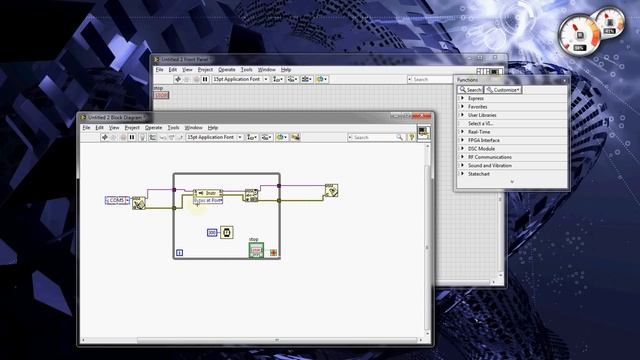640x360 pixels.
Task: Open the File menu in Block Diagram window
Action: coord(86,128)
